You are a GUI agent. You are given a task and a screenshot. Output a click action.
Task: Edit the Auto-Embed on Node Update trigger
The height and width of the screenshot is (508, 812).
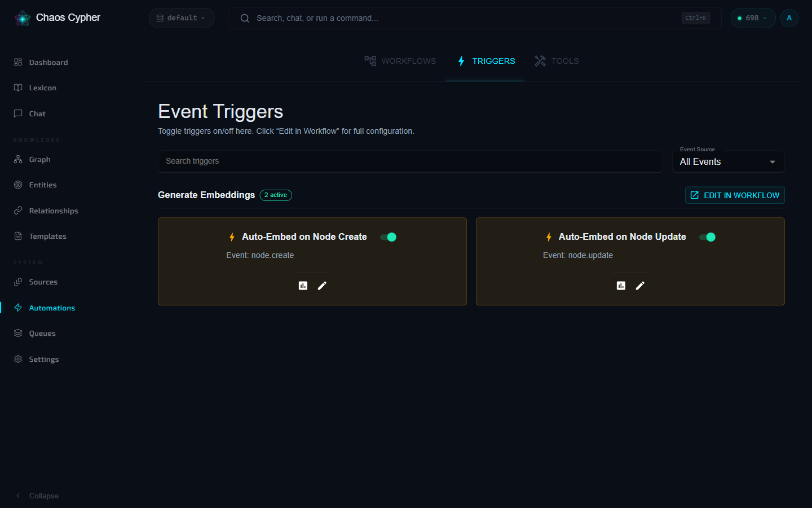click(x=640, y=286)
